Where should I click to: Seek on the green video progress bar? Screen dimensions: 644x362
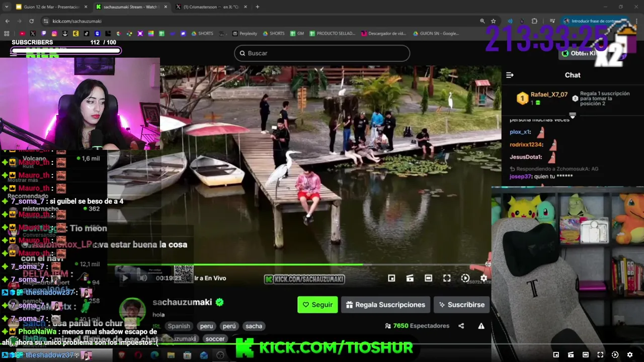tap(299, 264)
